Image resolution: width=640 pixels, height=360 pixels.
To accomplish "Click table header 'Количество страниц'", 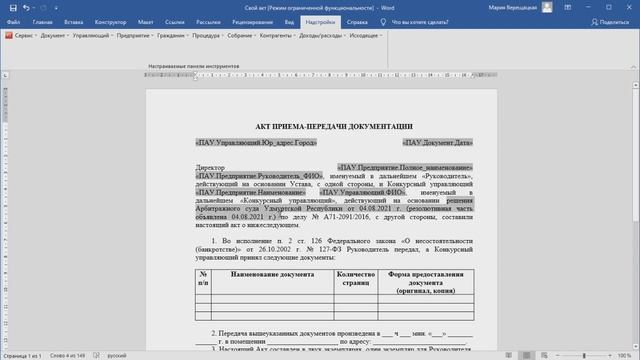I will pyautogui.click(x=356, y=278).
